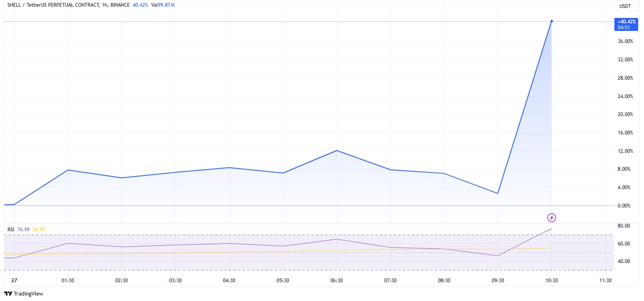The width and height of the screenshot is (644, 301).
Task: Click the BINANCE exchange name in the legend
Action: pyautogui.click(x=120, y=5)
